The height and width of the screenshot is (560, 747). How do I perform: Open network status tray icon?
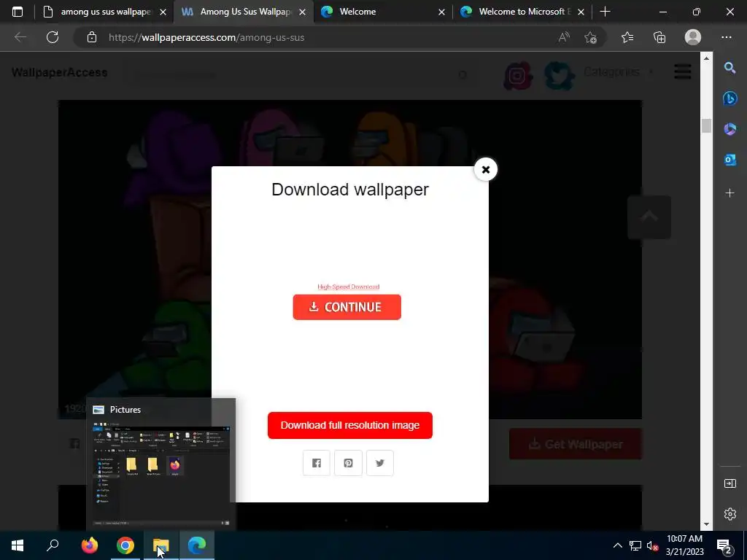(635, 545)
